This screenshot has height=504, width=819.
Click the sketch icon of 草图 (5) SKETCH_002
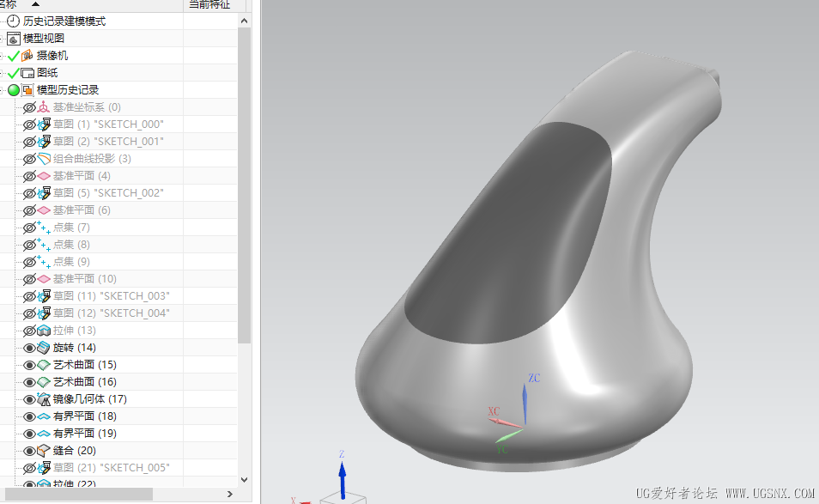(44, 193)
